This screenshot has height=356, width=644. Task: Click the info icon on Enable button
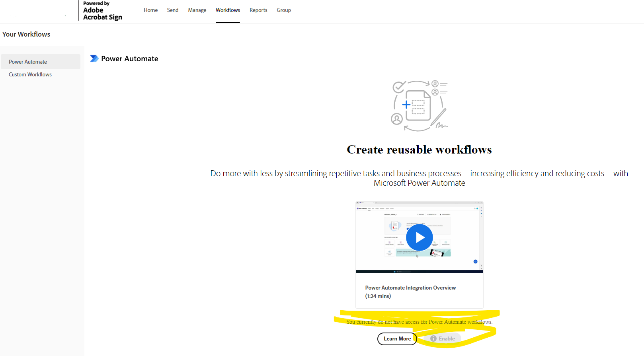[x=433, y=338]
